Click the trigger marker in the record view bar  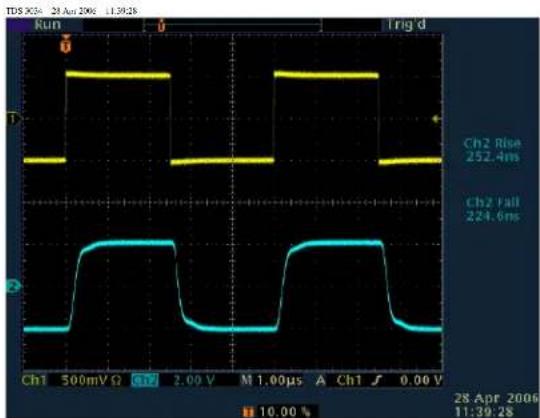pos(161,26)
